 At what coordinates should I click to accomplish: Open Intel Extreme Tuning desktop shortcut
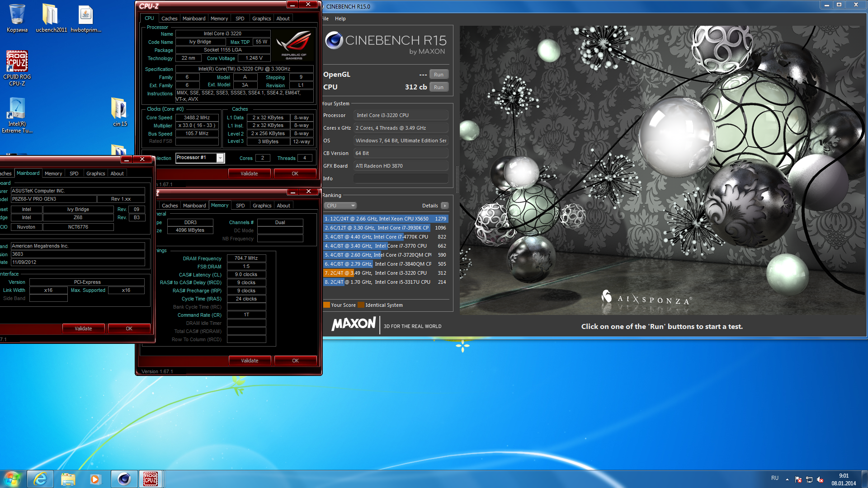17,115
